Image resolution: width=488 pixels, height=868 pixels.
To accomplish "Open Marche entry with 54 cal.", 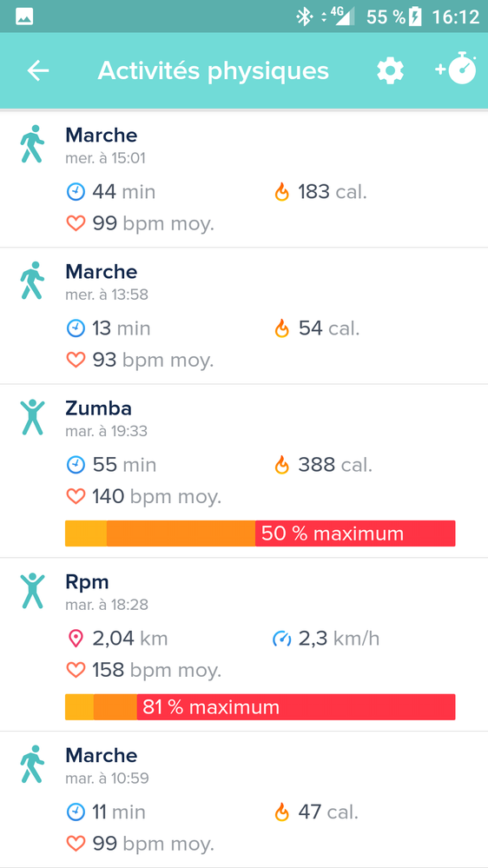I will coord(244,316).
